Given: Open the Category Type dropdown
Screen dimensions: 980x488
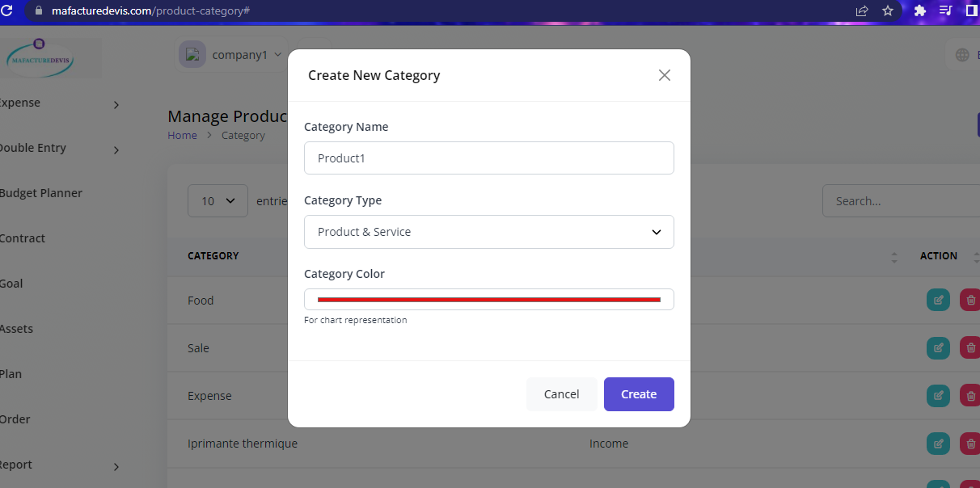Looking at the screenshot, I should coord(489,232).
